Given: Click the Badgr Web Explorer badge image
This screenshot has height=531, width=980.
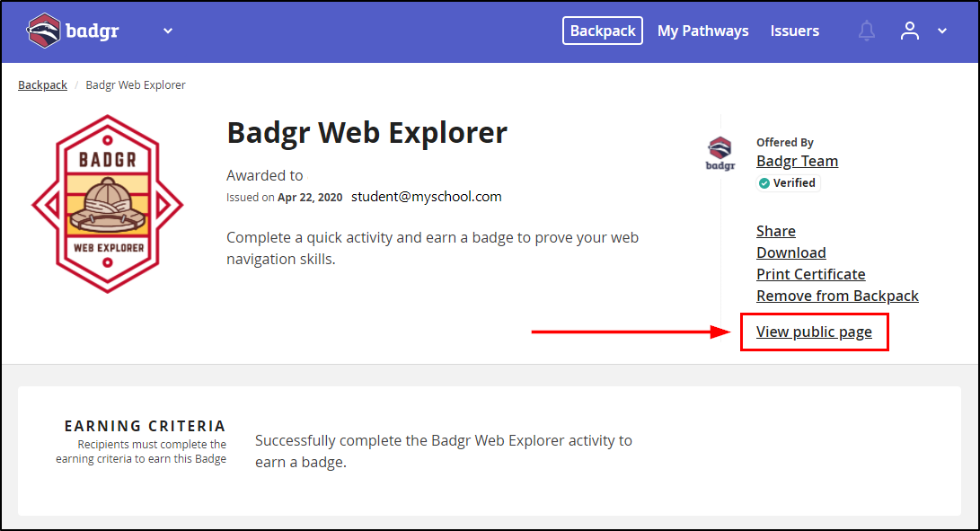Looking at the screenshot, I should 108,204.
